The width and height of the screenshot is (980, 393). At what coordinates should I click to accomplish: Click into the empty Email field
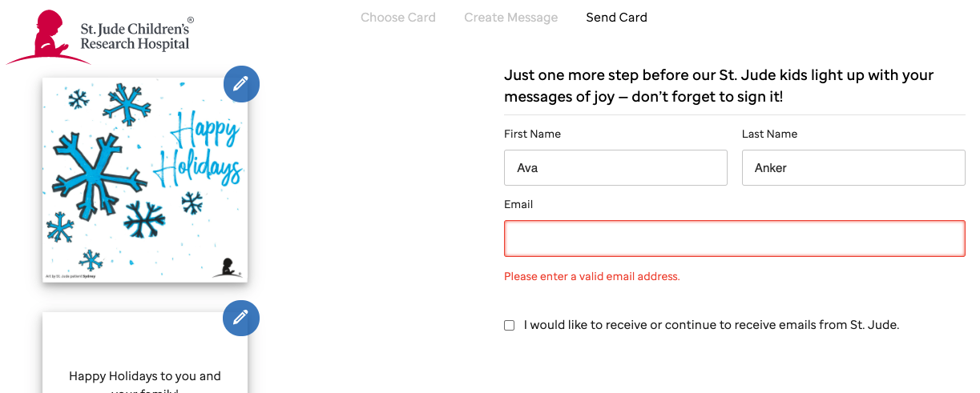pos(734,239)
